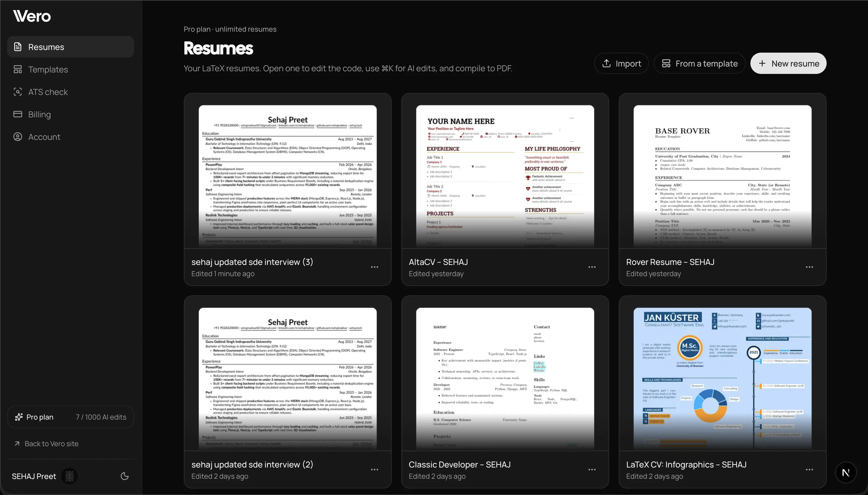This screenshot has width=868, height=495.
Task: Open the Rover Resume – SEHAJ preview
Action: pos(722,176)
